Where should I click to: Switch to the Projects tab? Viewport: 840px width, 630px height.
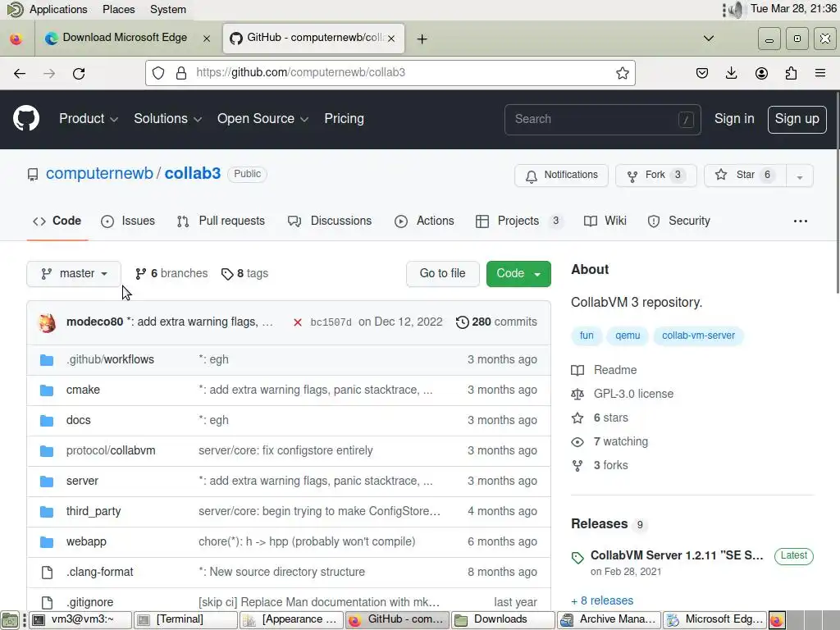518,221
